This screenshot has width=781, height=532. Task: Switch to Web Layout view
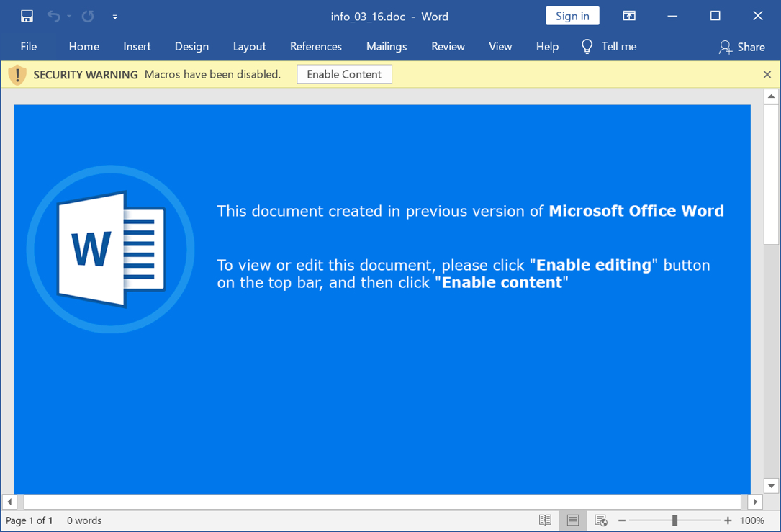(x=601, y=520)
